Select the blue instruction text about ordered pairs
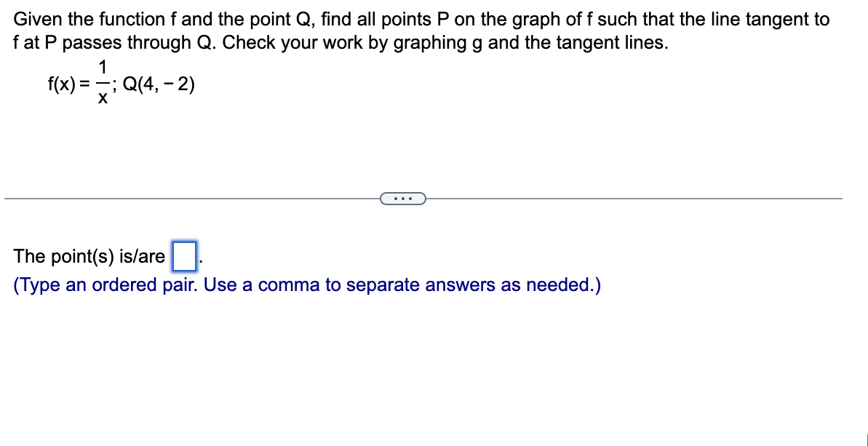 (x=307, y=284)
